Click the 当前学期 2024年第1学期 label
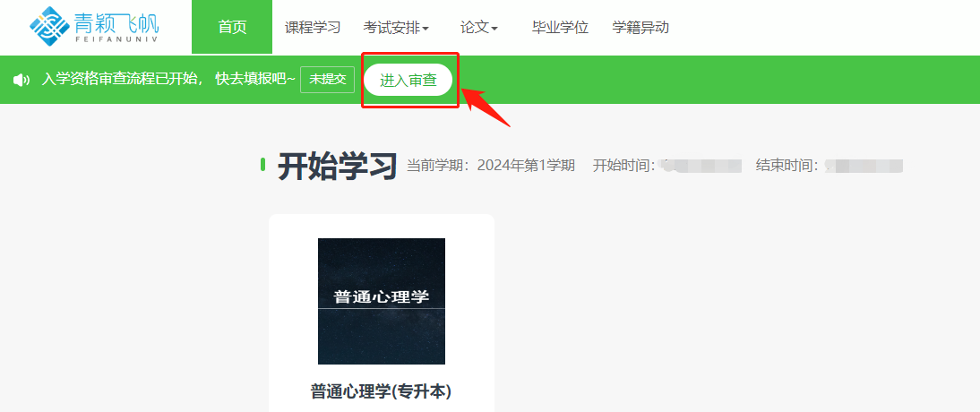The width and height of the screenshot is (980, 412). coord(491,166)
